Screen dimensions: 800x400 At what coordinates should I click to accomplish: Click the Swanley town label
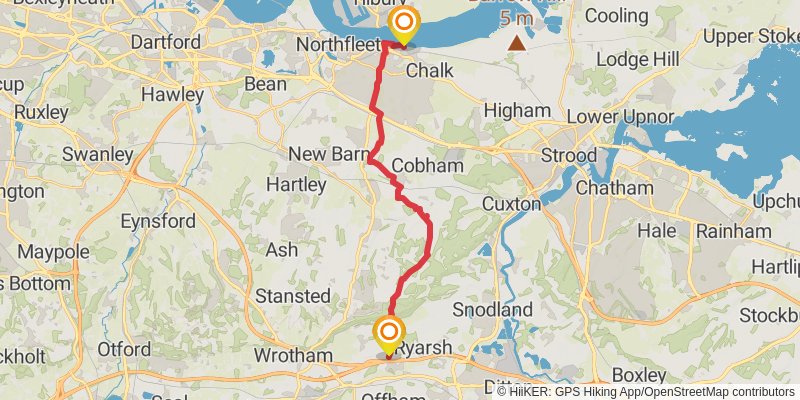(x=97, y=154)
